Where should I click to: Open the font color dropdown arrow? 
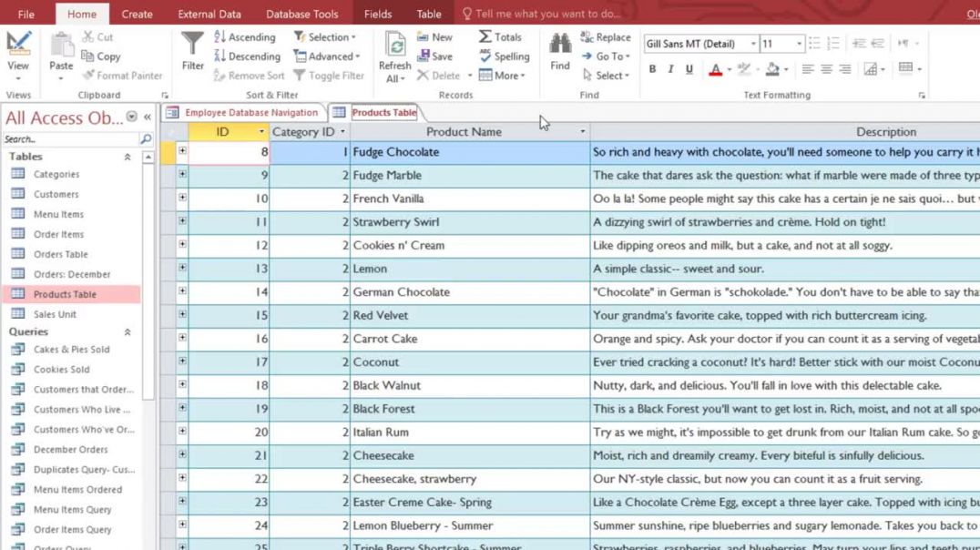tap(730, 70)
